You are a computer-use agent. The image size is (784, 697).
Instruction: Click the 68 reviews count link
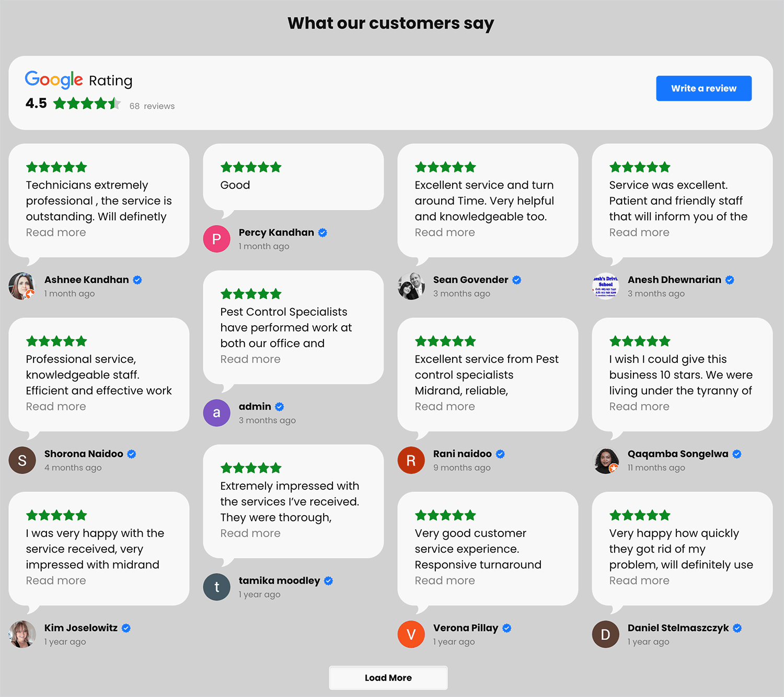(x=152, y=106)
